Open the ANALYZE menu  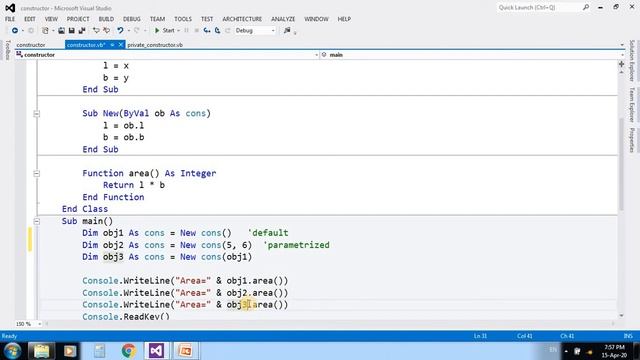(283, 19)
